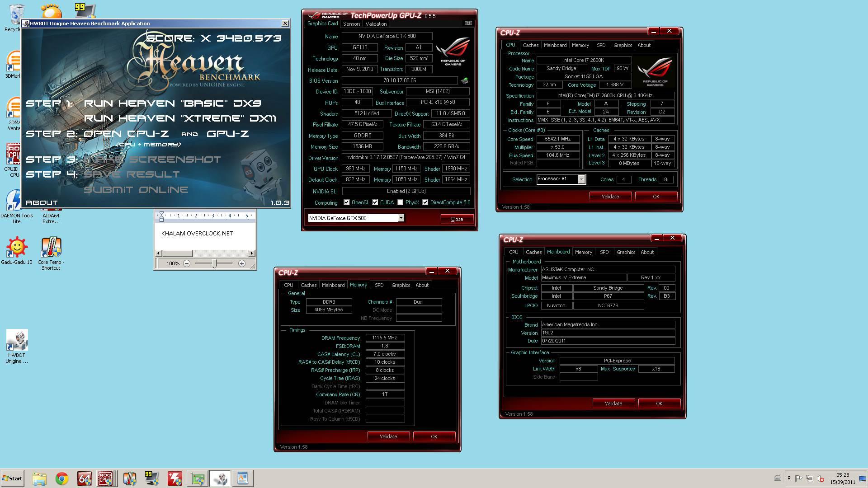Expand the NVIDIA GeForce GTX 580 dropdown

coord(401,218)
